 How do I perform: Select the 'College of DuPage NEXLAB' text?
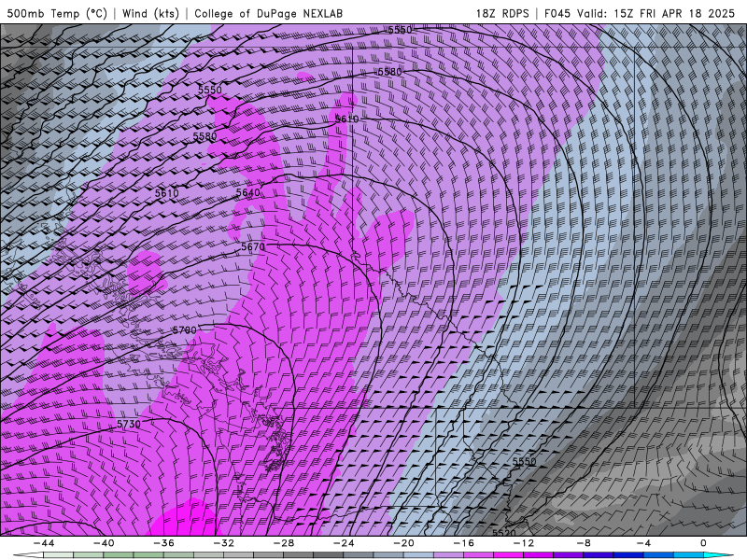point(268,13)
